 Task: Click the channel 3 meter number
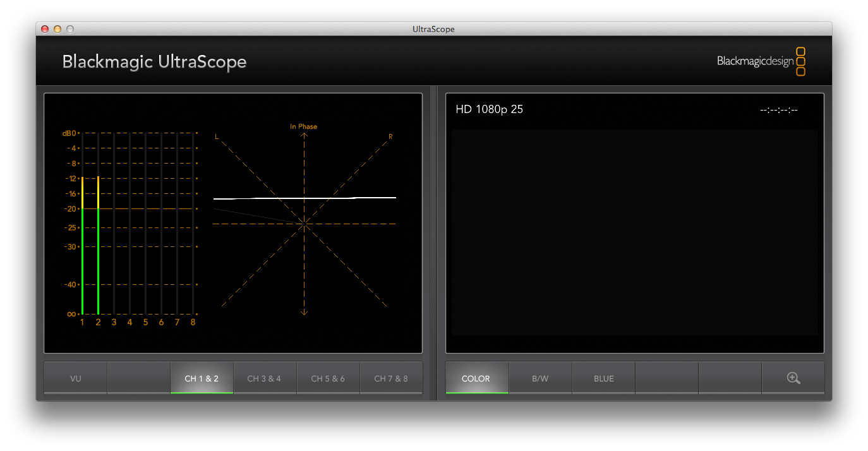[114, 322]
